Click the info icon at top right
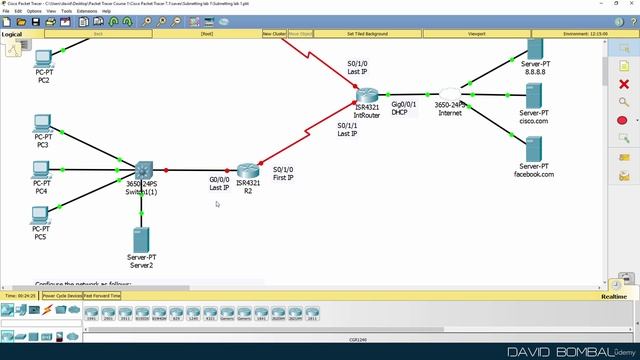This screenshot has width=640, height=360. tap(619, 22)
